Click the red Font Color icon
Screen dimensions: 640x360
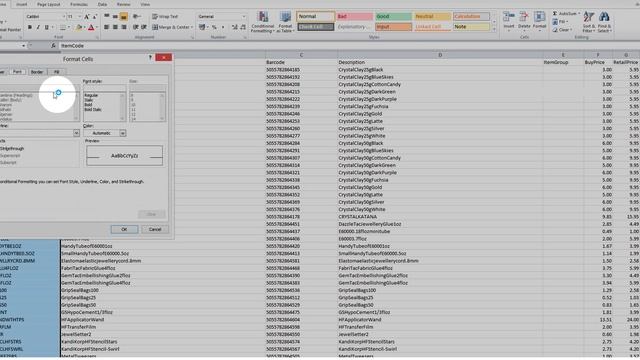[x=91, y=27]
